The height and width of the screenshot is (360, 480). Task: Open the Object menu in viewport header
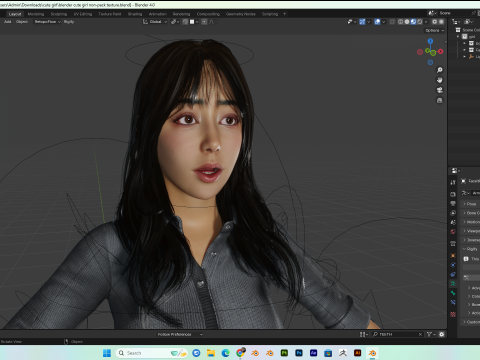tap(22, 22)
